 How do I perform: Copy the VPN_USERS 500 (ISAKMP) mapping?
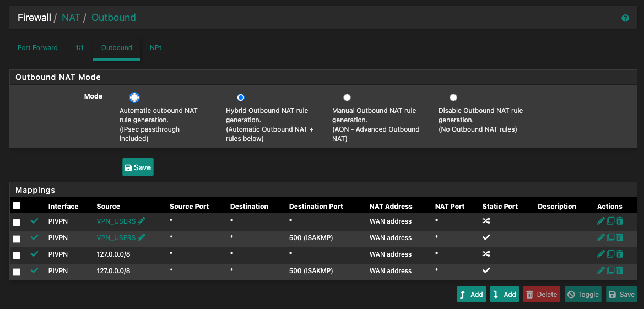[x=610, y=237]
